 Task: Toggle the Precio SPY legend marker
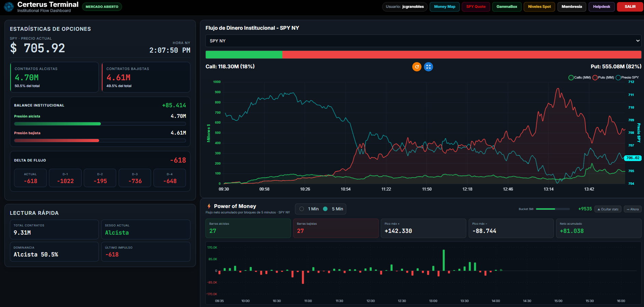coord(618,78)
